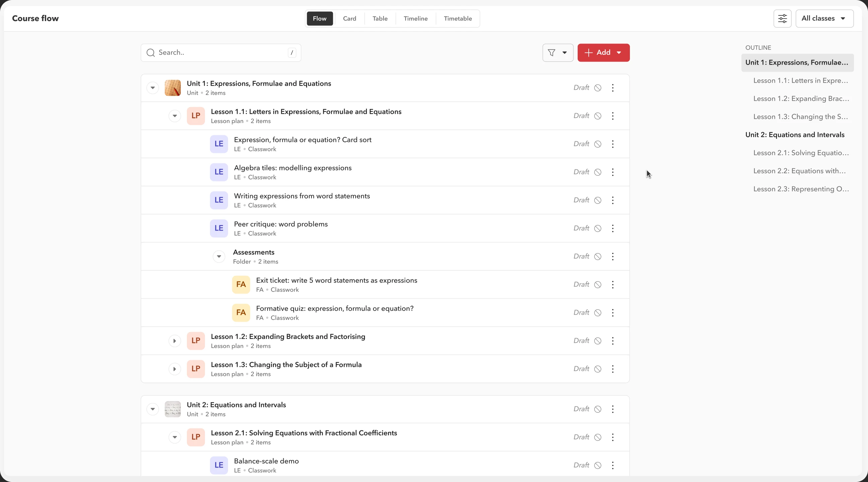Expand Lesson 1.2 Expanding Brackets
868x482 pixels.
[174, 341]
